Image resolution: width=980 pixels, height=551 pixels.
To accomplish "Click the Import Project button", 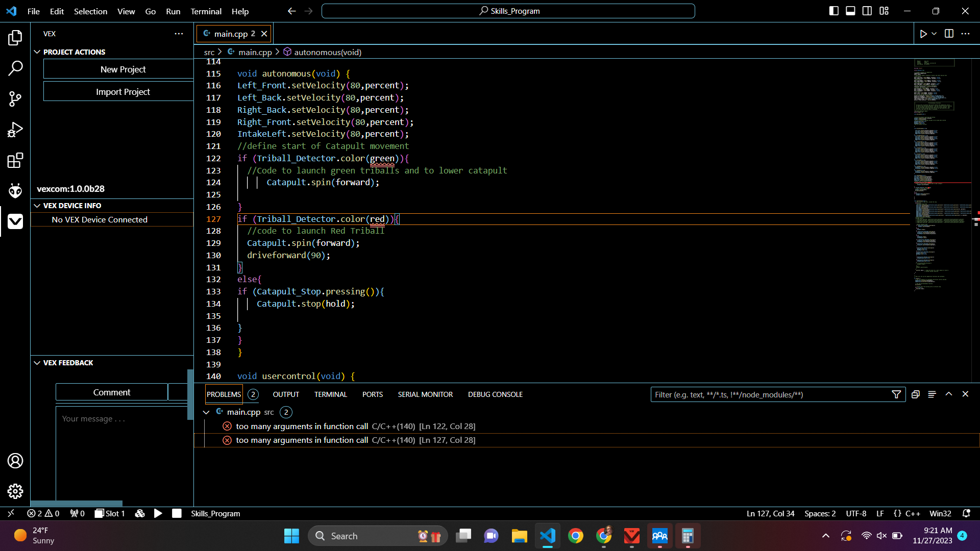I will tap(123, 92).
